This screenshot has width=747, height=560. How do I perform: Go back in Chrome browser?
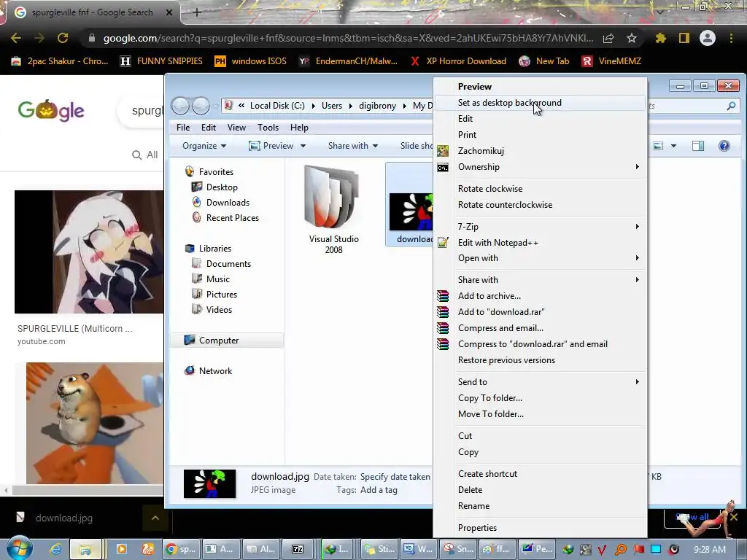(16, 38)
